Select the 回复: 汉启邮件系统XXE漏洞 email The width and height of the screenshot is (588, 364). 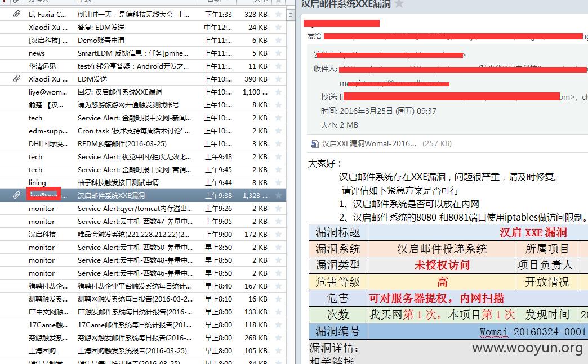coord(143,92)
